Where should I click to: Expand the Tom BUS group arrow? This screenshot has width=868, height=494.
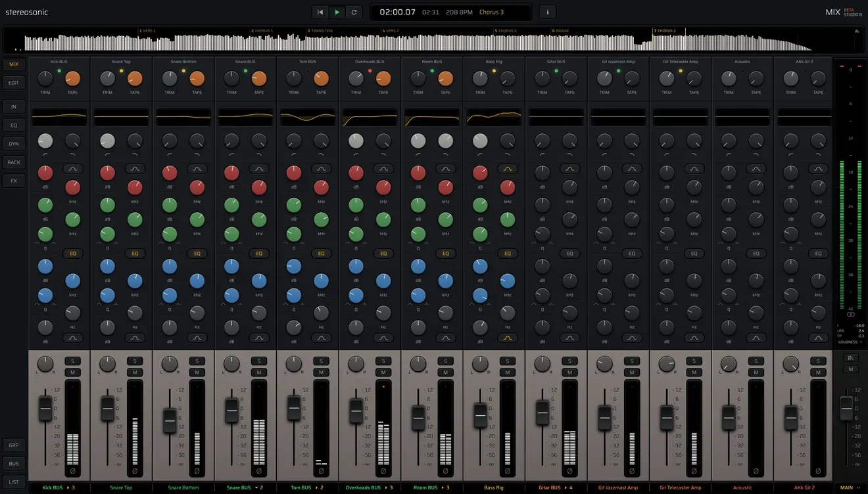pyautogui.click(x=316, y=488)
